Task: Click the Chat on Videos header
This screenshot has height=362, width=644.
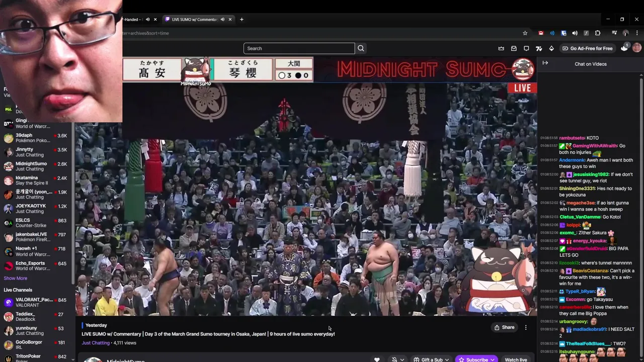Action: coord(591,64)
